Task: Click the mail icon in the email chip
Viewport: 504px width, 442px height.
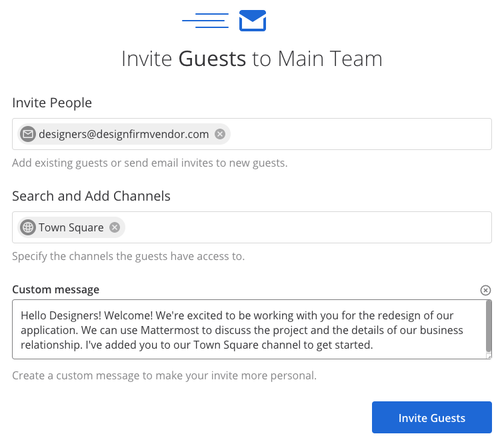Action: 28,134
